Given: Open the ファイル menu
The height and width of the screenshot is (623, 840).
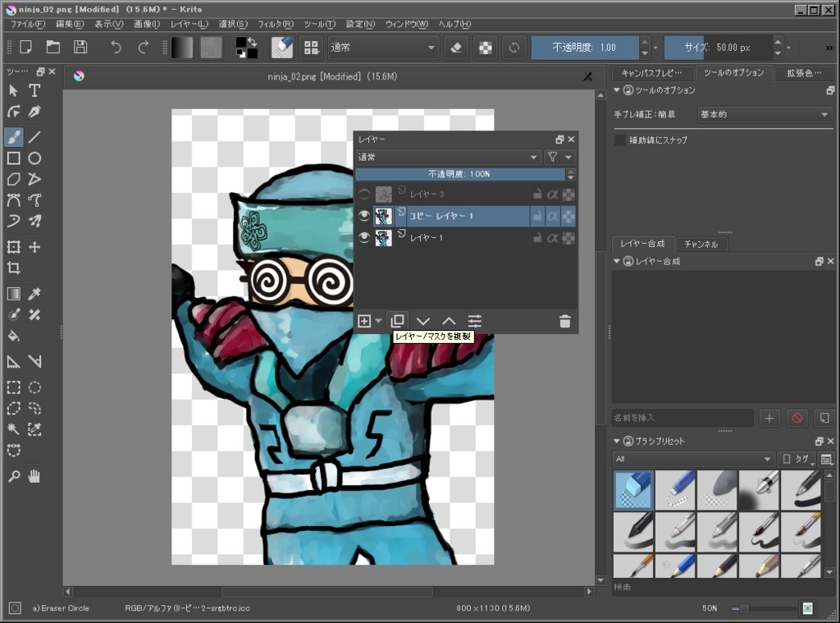Looking at the screenshot, I should coord(28,24).
